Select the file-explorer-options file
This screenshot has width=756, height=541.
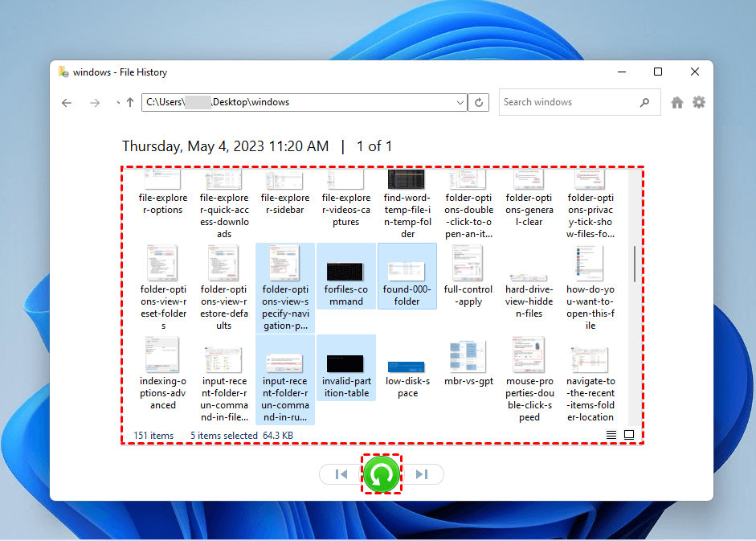tap(163, 192)
